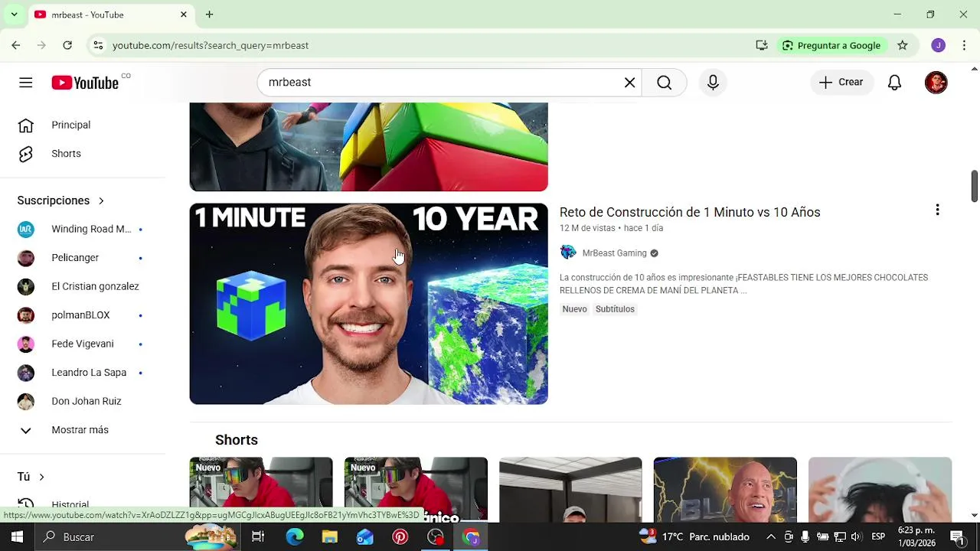The image size is (980, 551).
Task: Expand the Suscripciones section arrow
Action: 101,201
